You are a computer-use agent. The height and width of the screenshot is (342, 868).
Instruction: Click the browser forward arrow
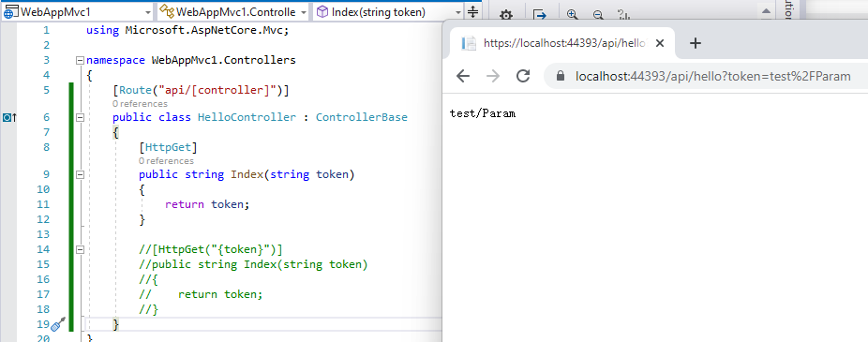click(493, 77)
